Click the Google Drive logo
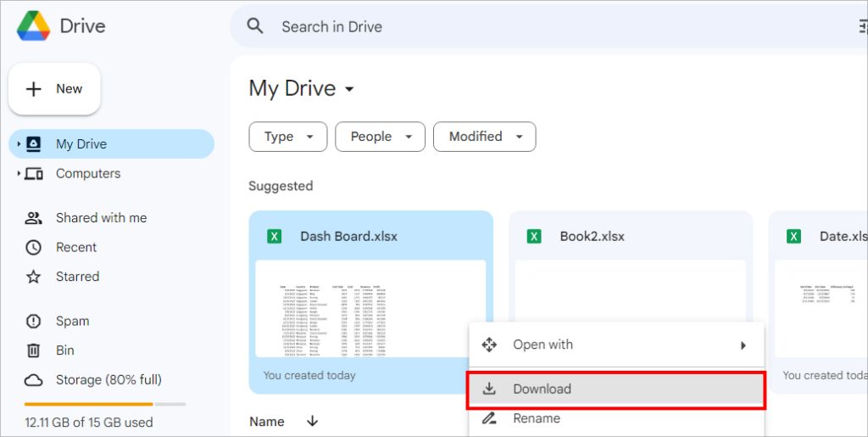Screen dimensions: 868x437 coord(33,26)
